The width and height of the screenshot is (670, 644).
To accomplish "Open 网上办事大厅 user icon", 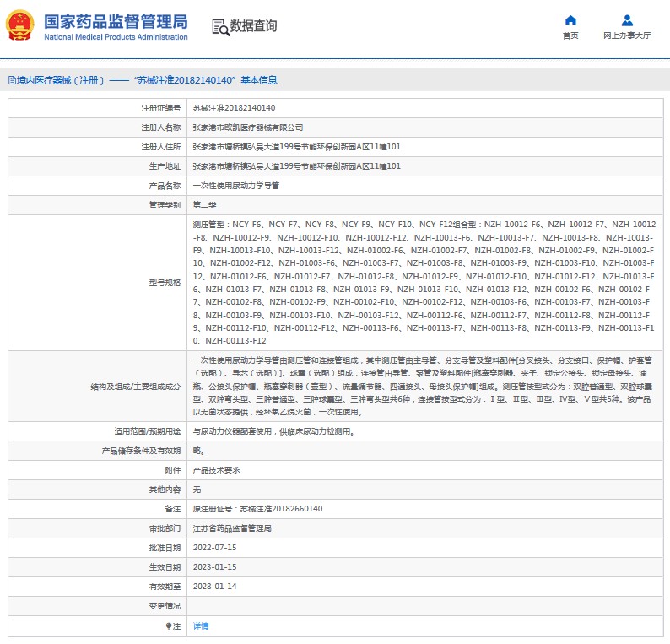I will 627,20.
